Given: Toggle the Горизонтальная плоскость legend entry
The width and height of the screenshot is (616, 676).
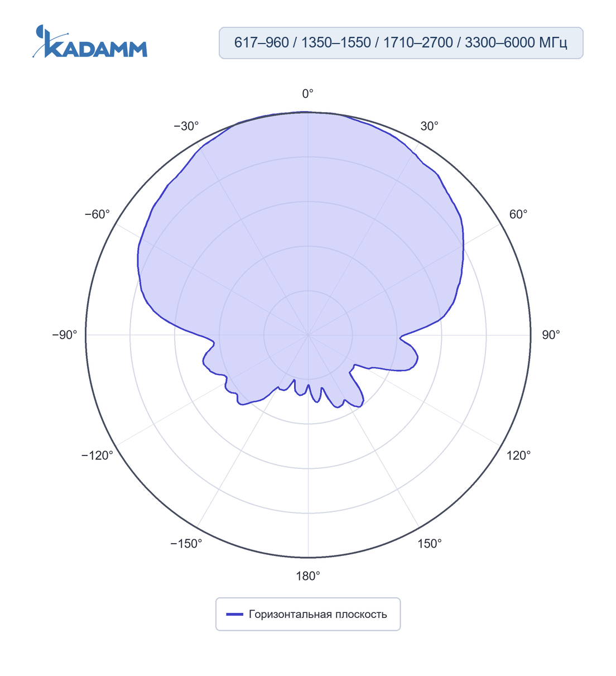Looking at the screenshot, I should click(x=308, y=614).
